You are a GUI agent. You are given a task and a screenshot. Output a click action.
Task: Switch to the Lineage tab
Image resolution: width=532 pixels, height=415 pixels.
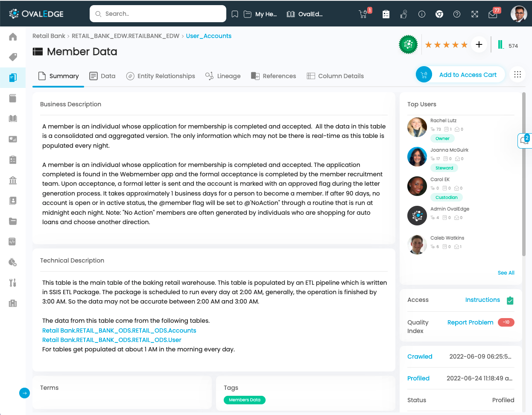click(223, 76)
